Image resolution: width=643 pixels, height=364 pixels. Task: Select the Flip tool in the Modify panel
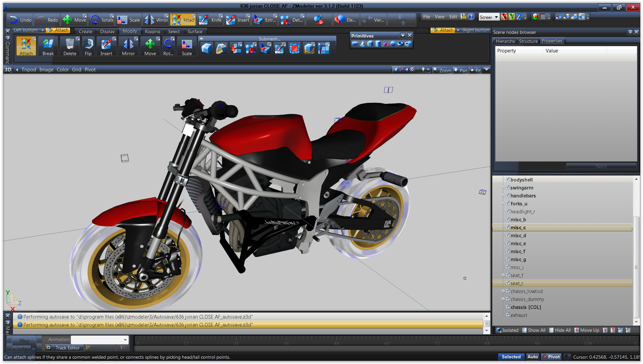[x=88, y=46]
